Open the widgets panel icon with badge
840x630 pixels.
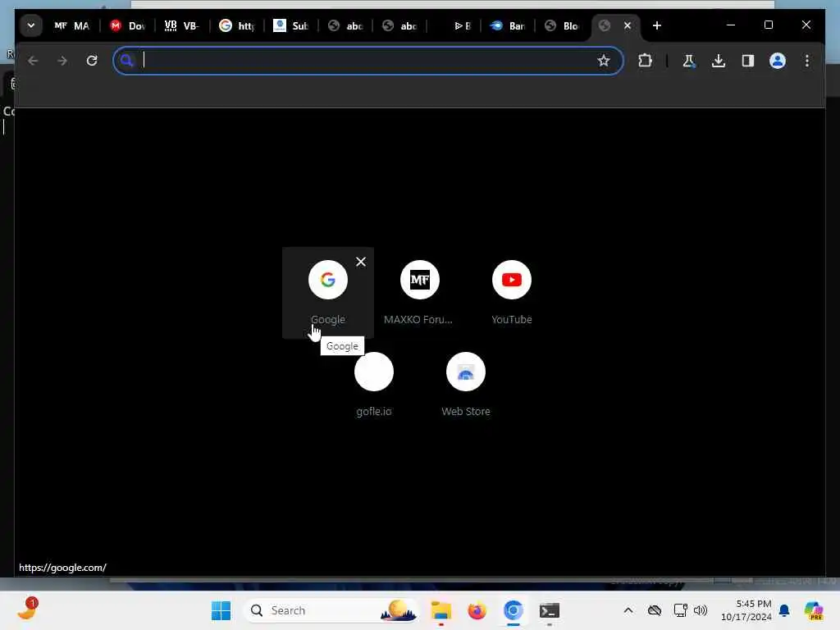pyautogui.click(x=28, y=609)
